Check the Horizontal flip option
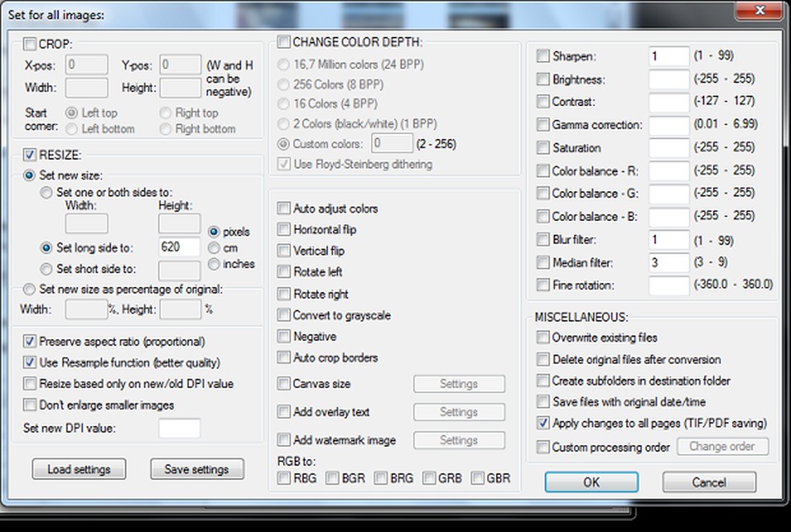 click(x=284, y=230)
